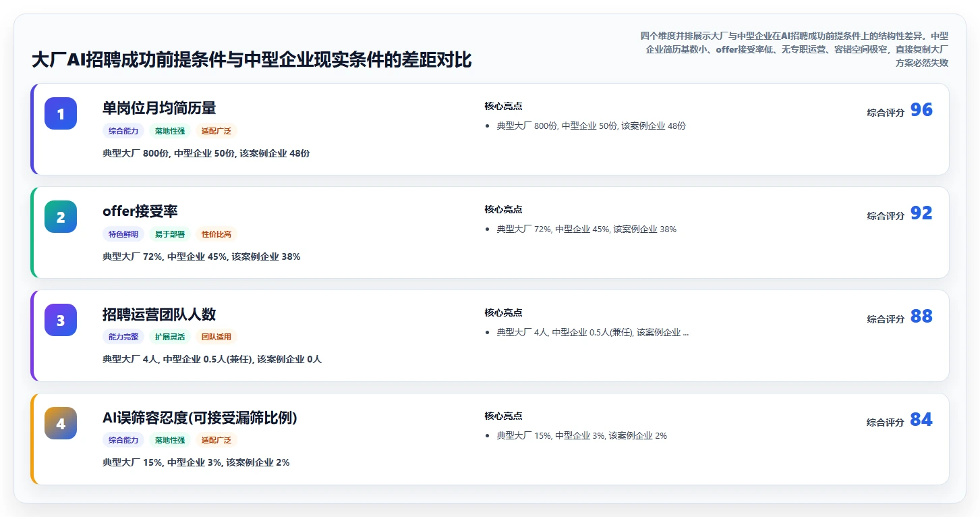Click the 核心亮点 bullet with 15%
Image resolution: width=980 pixels, height=517 pixels.
click(582, 435)
